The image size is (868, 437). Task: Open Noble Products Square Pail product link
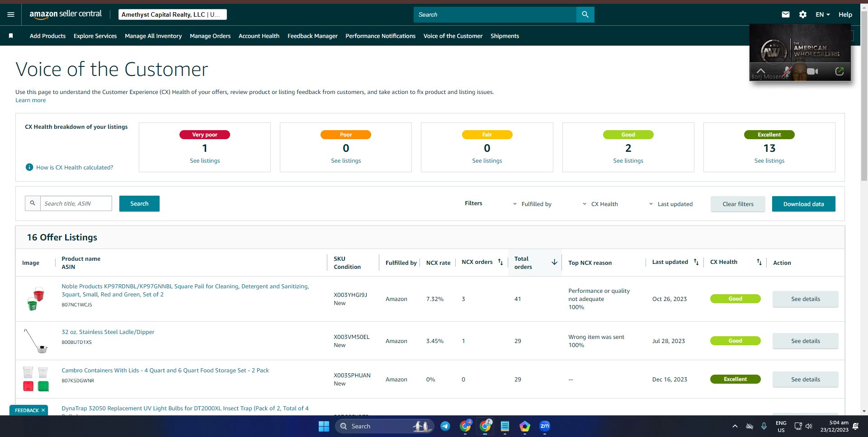(x=185, y=290)
